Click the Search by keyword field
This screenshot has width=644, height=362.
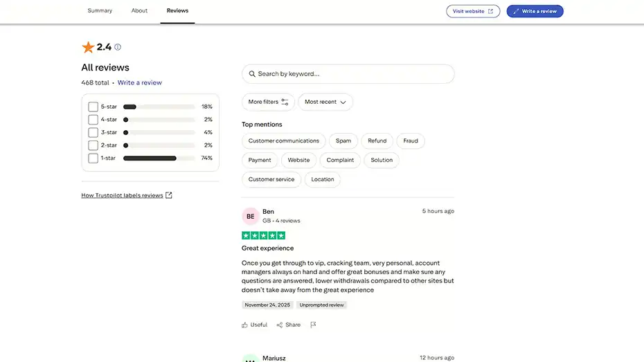[x=353, y=74]
